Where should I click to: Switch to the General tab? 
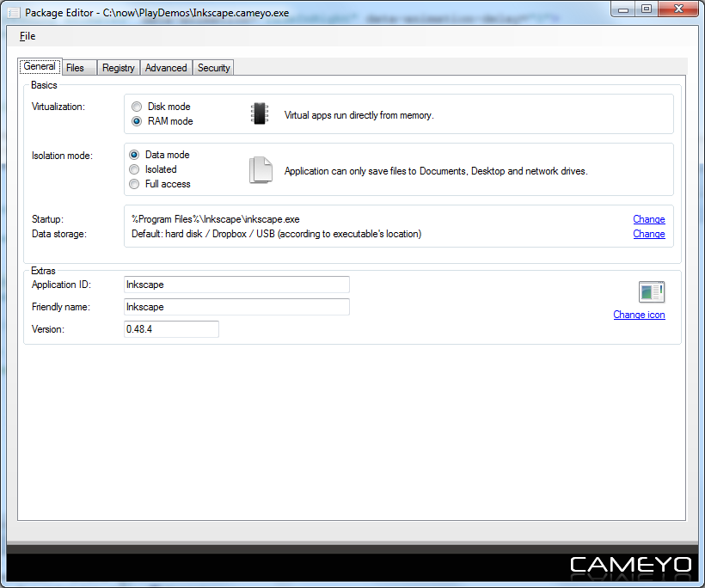[40, 66]
